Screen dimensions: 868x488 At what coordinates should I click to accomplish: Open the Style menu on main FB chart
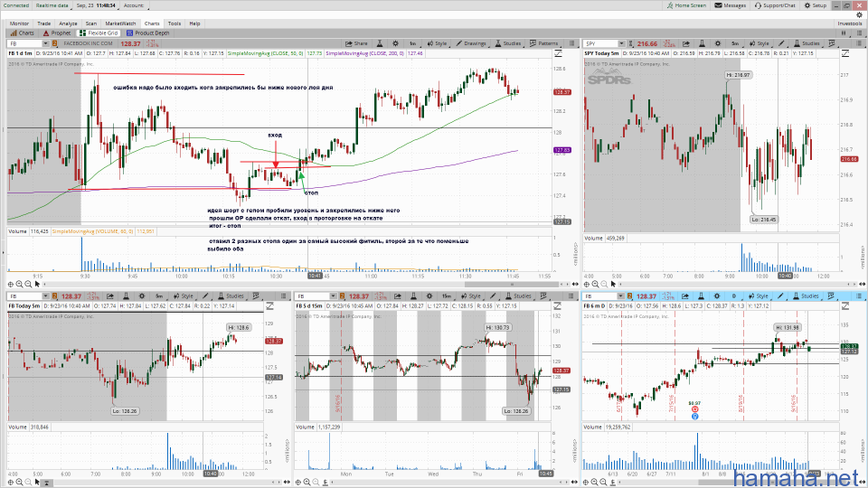point(437,43)
